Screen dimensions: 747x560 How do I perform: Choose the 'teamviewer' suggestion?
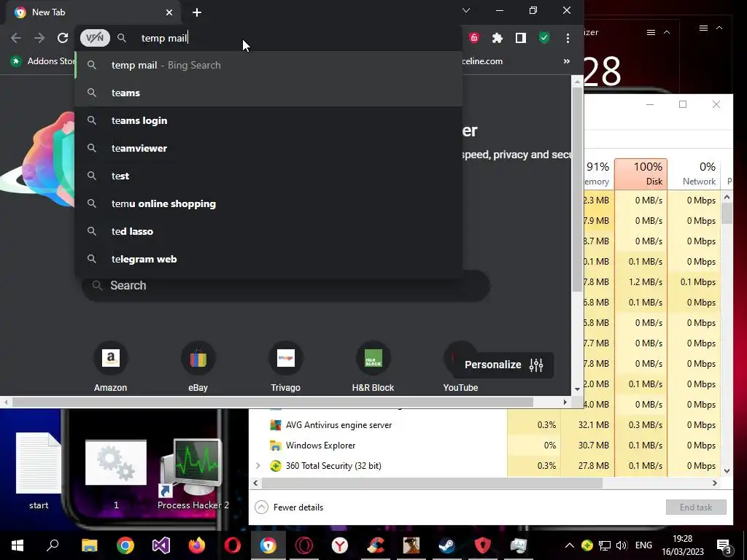268,148
